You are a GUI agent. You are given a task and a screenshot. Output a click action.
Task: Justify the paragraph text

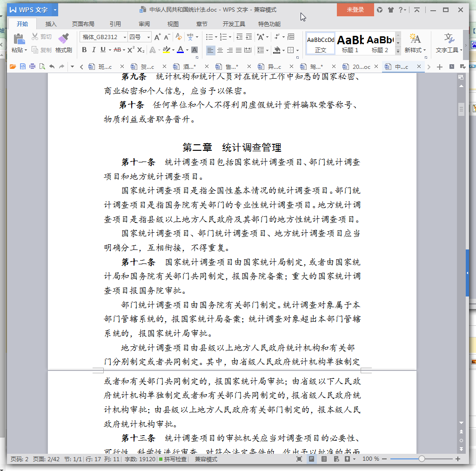[239, 50]
